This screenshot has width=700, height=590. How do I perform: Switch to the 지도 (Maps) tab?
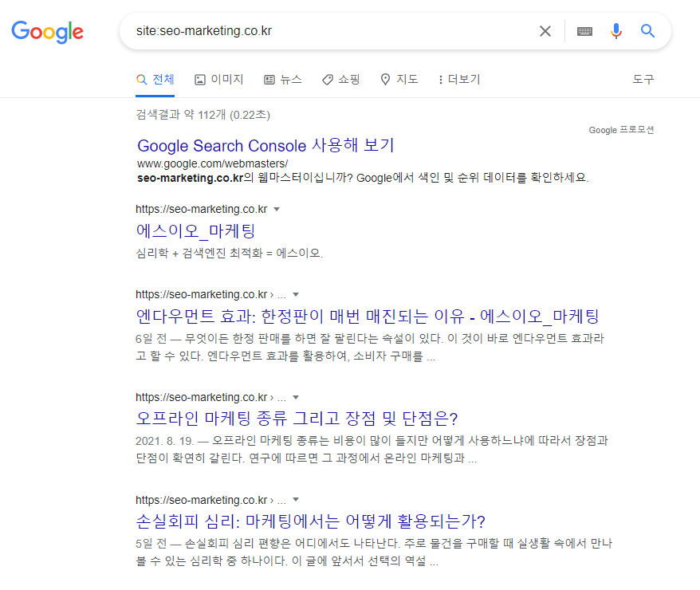pyautogui.click(x=399, y=80)
